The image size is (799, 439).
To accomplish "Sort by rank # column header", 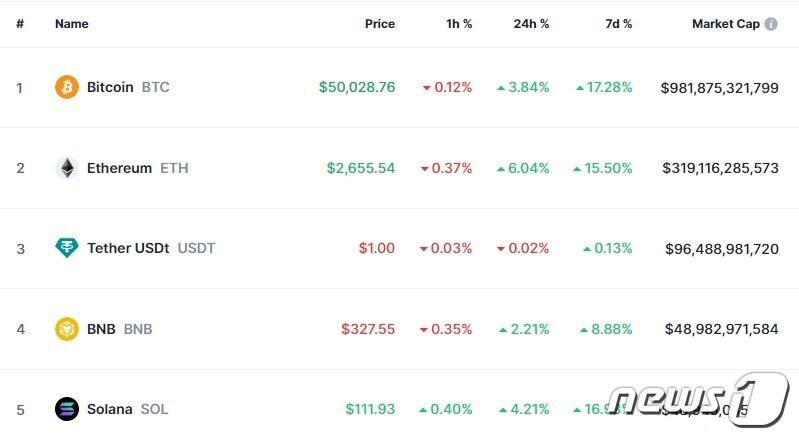I will 20,24.
